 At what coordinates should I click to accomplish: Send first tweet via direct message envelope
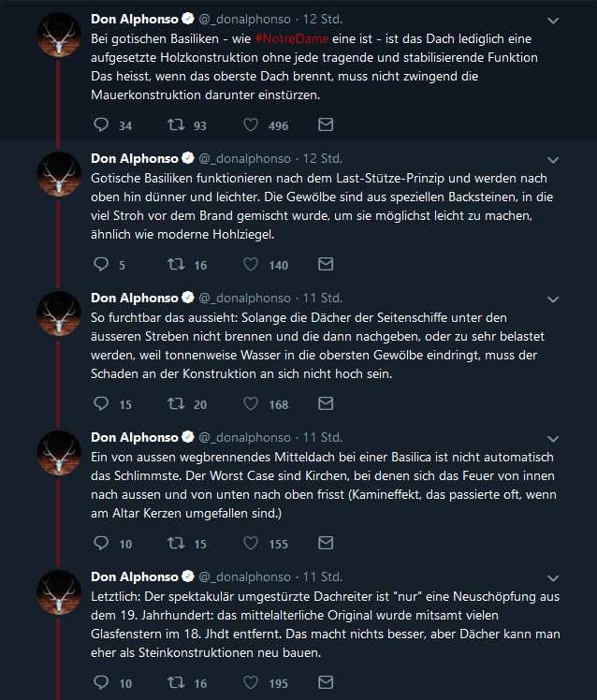click(326, 124)
